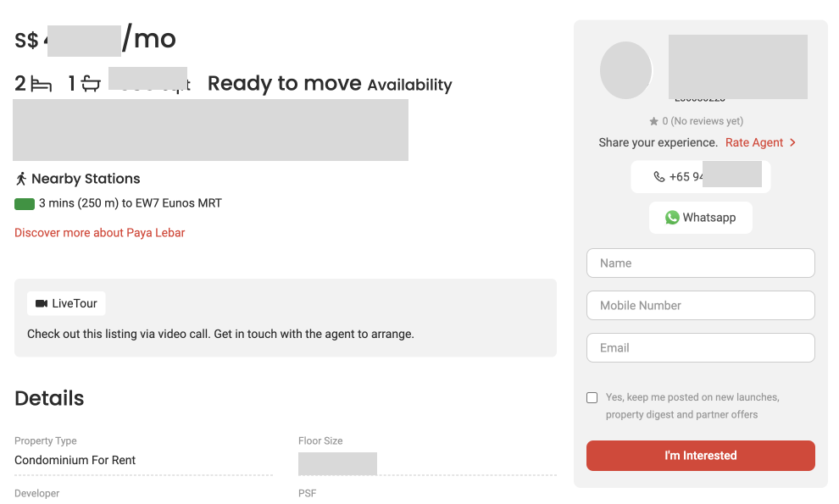This screenshot has width=839, height=504.
Task: Click the star icon in agent reviews
Action: [653, 121]
